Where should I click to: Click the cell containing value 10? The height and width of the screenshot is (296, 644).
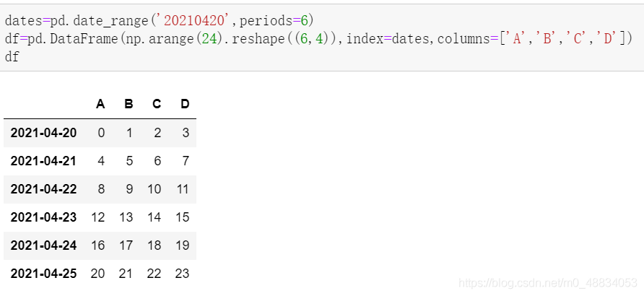[x=154, y=189]
